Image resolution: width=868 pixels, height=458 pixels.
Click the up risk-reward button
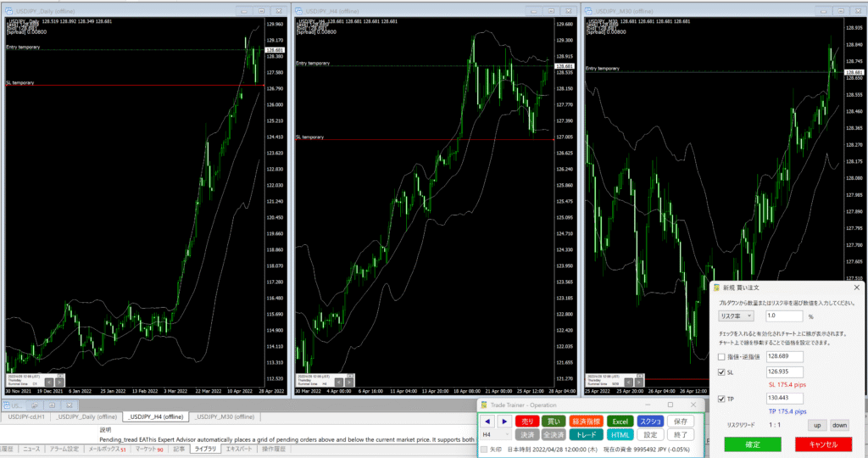[x=817, y=425]
